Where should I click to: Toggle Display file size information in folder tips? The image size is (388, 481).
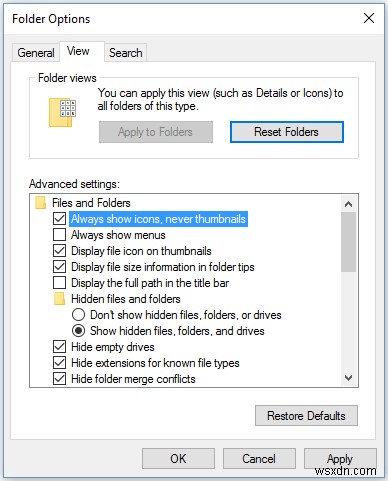tap(59, 267)
